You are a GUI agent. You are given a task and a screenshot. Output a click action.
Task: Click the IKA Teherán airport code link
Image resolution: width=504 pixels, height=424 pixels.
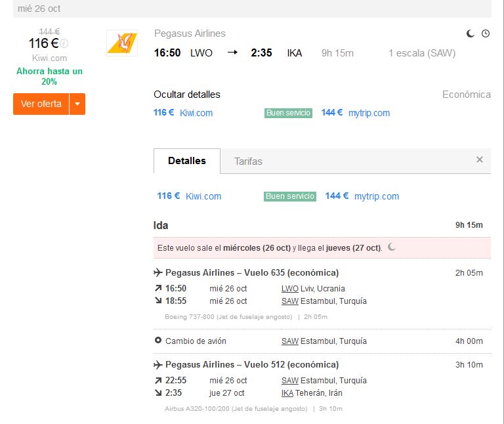[x=287, y=393]
